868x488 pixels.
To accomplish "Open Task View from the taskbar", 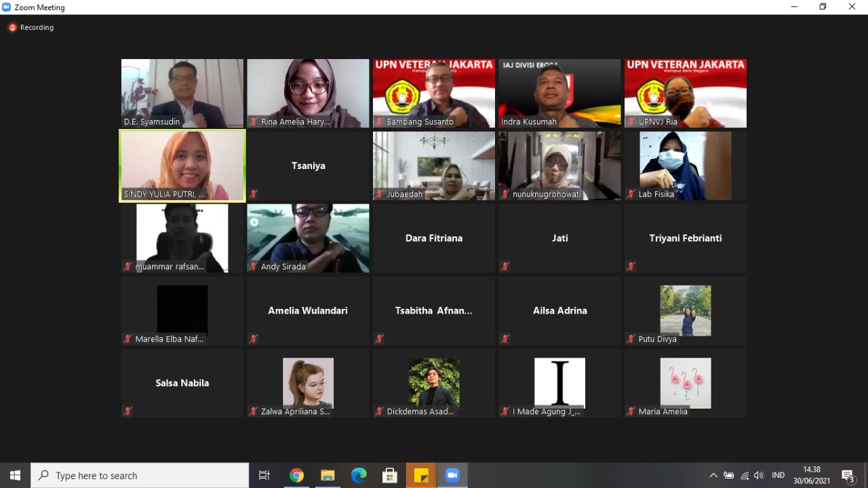I will tap(264, 476).
